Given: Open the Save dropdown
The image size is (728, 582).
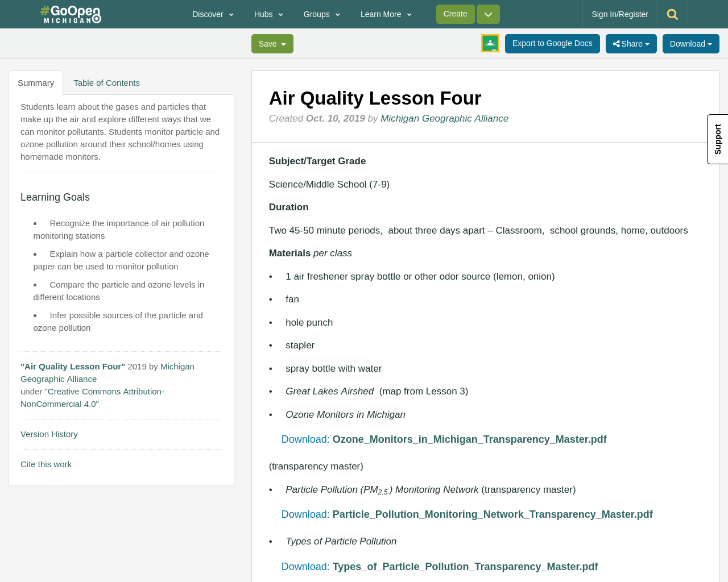Looking at the screenshot, I should 272,42.
